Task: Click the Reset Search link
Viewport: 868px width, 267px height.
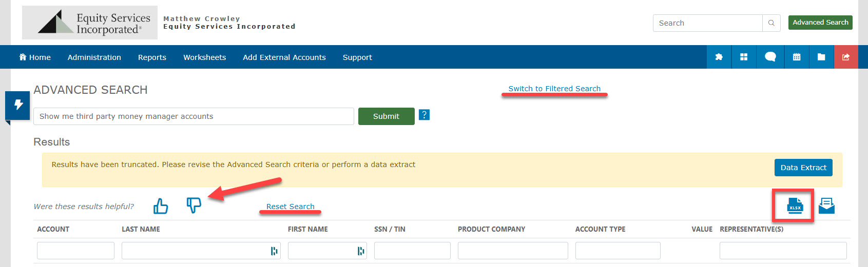Action: pos(290,207)
